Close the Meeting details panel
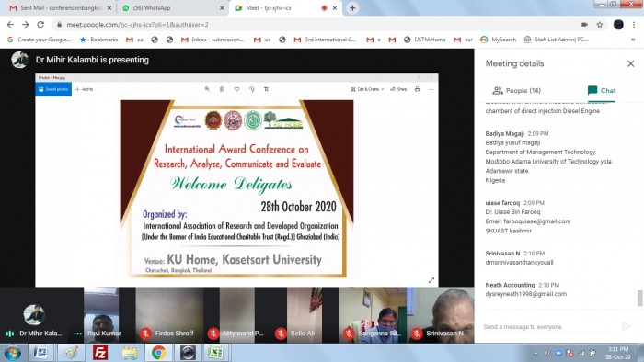The height and width of the screenshot is (362, 644). click(630, 63)
